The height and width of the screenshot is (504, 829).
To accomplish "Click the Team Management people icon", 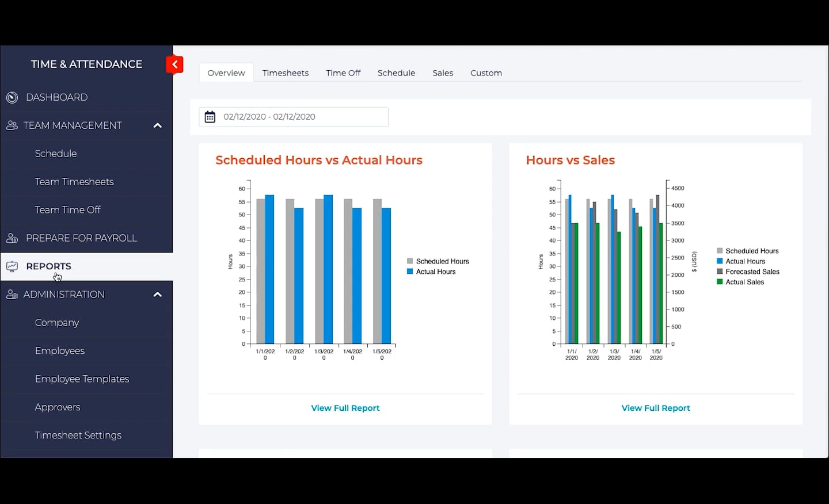I will point(12,125).
